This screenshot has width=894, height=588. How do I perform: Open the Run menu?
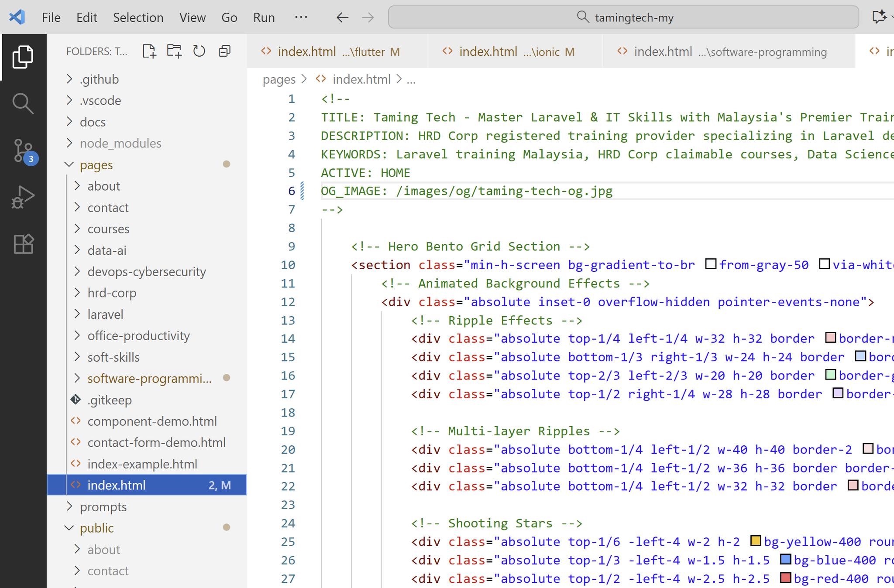point(264,17)
